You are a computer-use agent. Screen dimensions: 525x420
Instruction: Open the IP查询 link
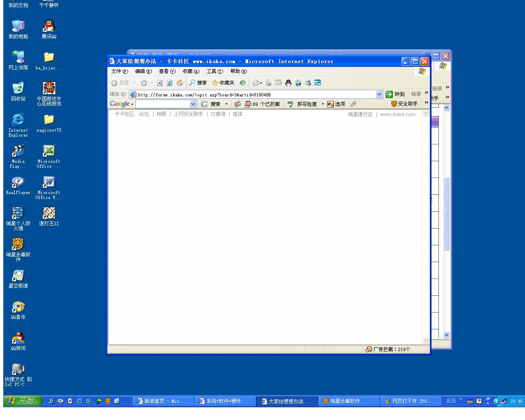click(x=218, y=114)
